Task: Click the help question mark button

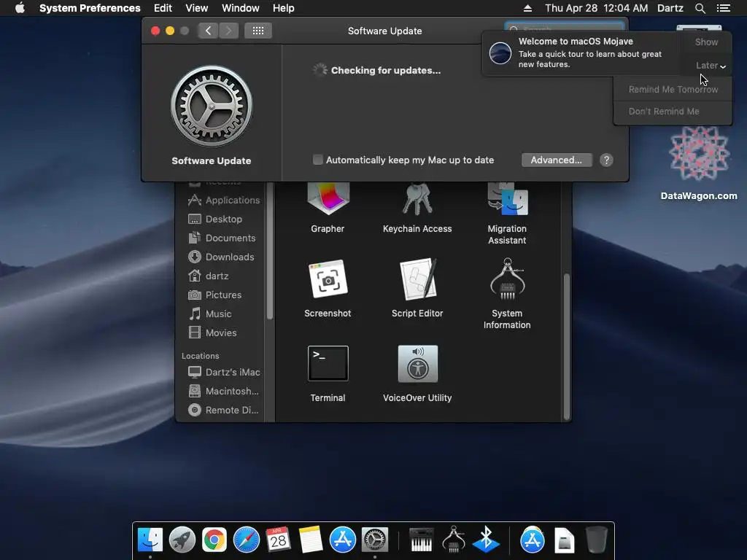Action: pos(606,160)
